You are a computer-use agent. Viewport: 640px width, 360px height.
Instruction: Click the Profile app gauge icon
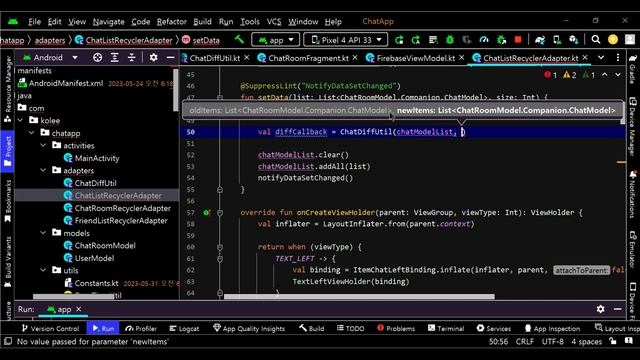pos(484,40)
